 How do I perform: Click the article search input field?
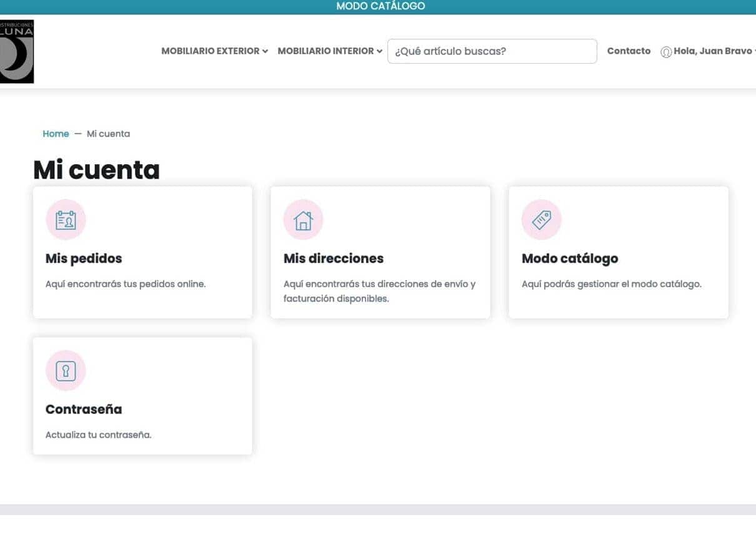coord(492,51)
